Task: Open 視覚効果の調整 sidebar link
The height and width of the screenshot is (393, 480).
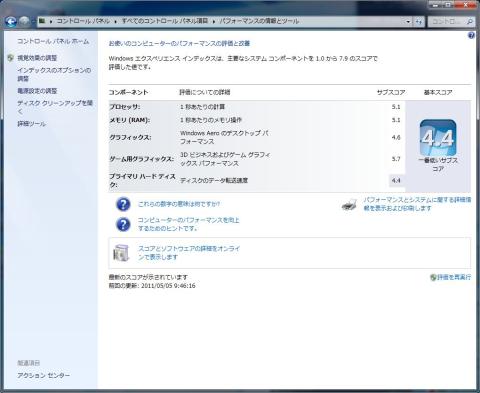Action: click(x=37, y=58)
